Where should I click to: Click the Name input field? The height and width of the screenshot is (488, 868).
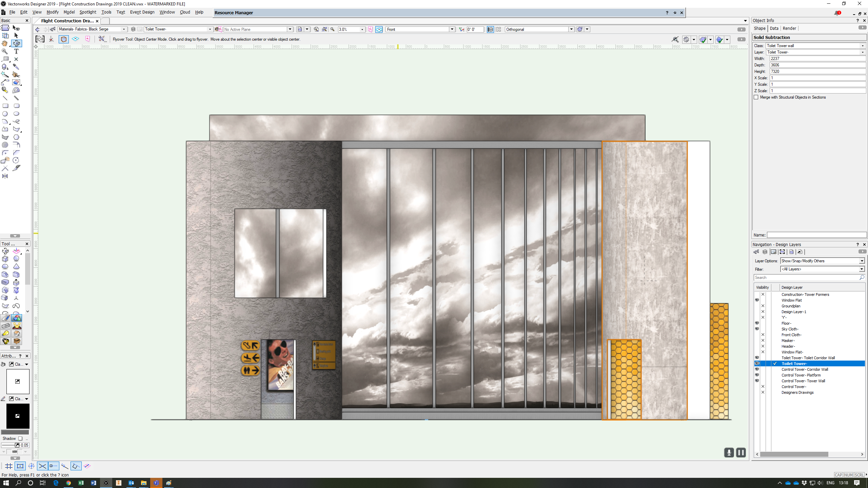point(816,235)
